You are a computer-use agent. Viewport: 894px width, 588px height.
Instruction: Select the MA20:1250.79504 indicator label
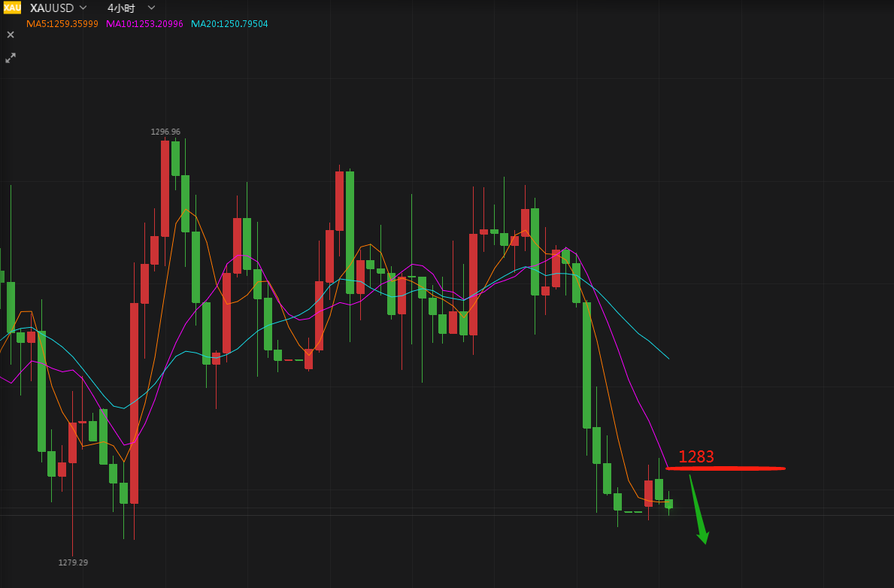point(229,24)
